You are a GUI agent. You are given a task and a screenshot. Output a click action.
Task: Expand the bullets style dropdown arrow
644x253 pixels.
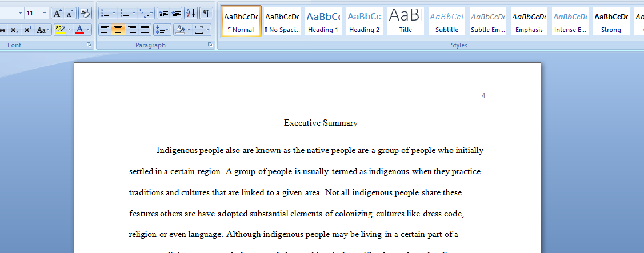pyautogui.click(x=114, y=14)
